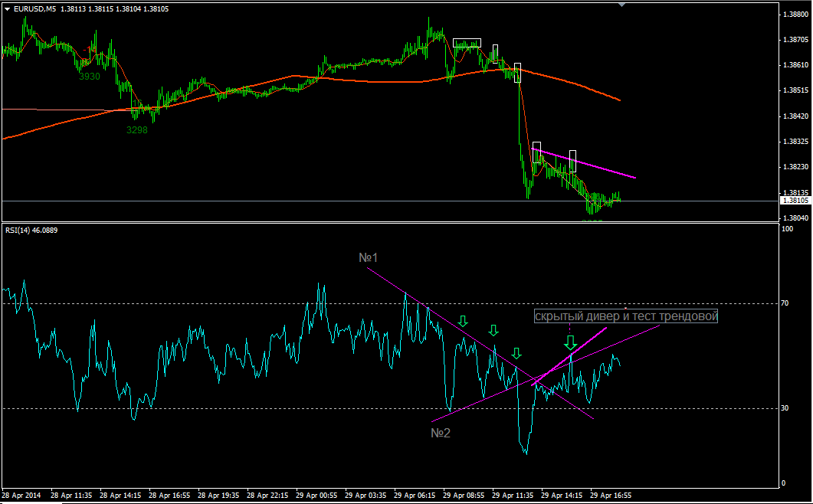Click the 29 Apr 16:55 time label

coord(611,495)
